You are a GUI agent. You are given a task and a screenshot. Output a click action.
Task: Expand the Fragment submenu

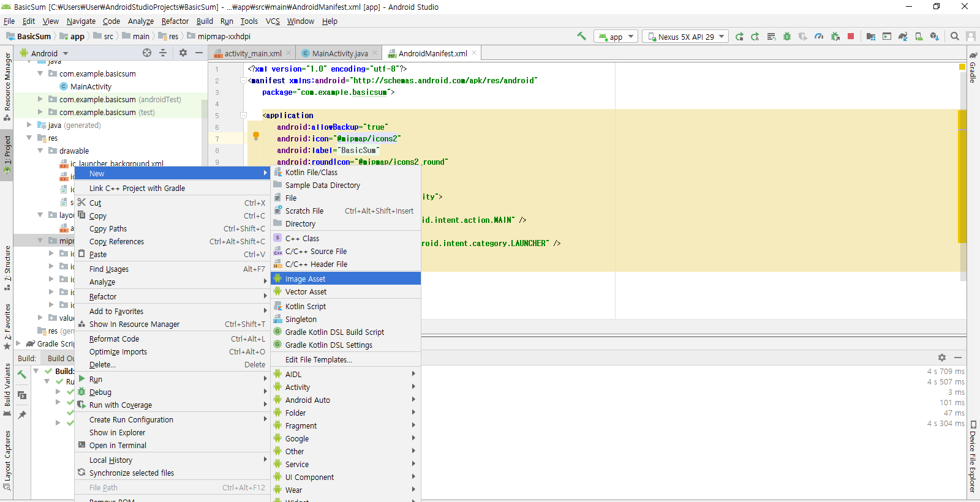pos(345,425)
